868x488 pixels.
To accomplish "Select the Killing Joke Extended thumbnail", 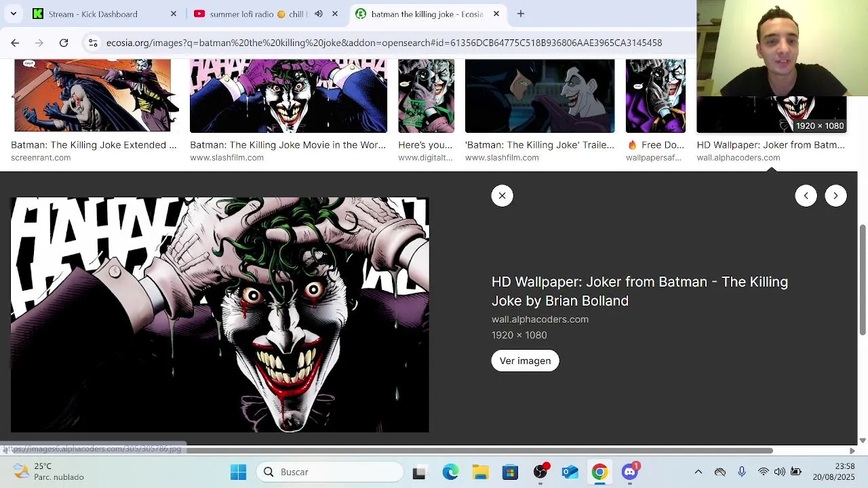I will pyautogui.click(x=92, y=96).
